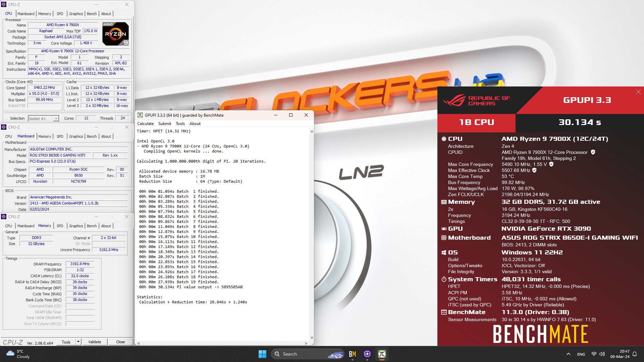644x362 pixels.
Task: Click the Tools button in CPU-Z
Action: click(x=66, y=342)
